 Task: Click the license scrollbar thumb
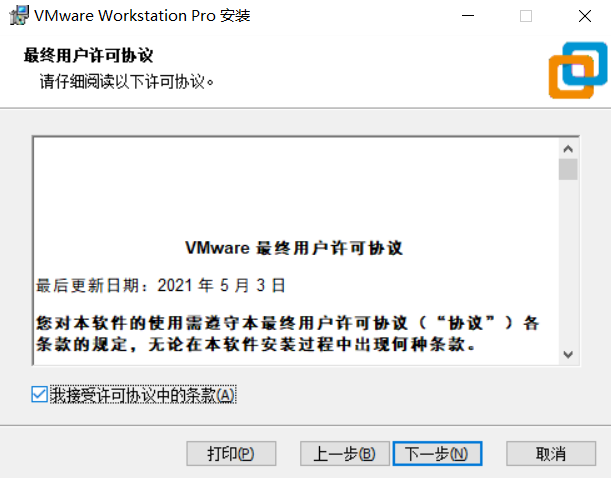click(568, 169)
